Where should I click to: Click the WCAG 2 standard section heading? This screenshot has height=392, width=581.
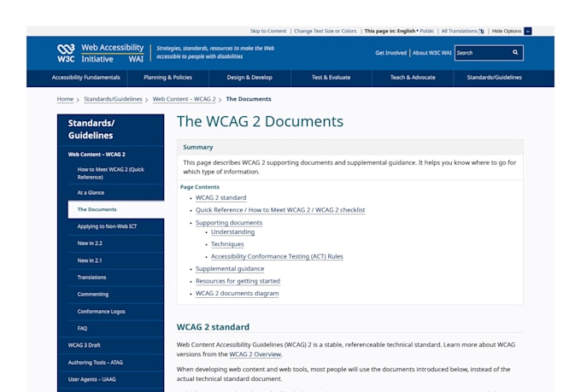pyautogui.click(x=213, y=327)
